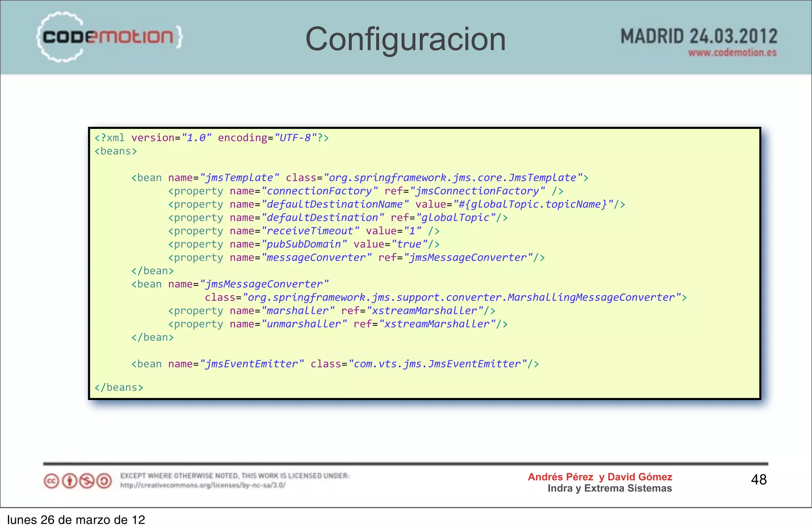The image size is (812, 528).
Task: Click the NonCommercial dollar license icon
Action: [87, 481]
